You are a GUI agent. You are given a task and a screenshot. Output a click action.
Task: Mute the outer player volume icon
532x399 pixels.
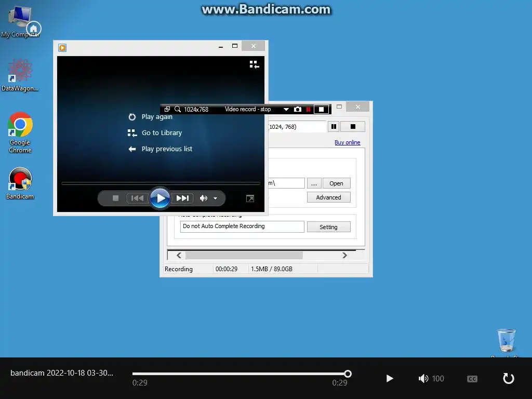(x=423, y=378)
